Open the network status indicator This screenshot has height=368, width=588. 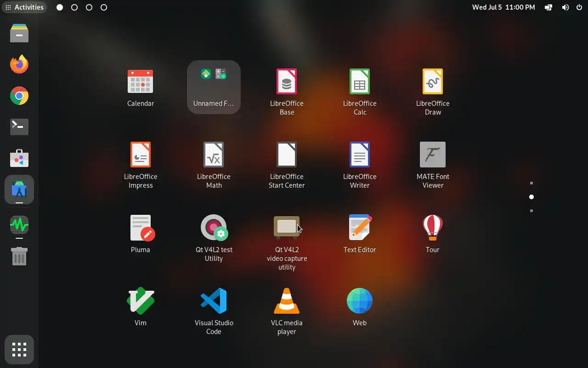(548, 7)
